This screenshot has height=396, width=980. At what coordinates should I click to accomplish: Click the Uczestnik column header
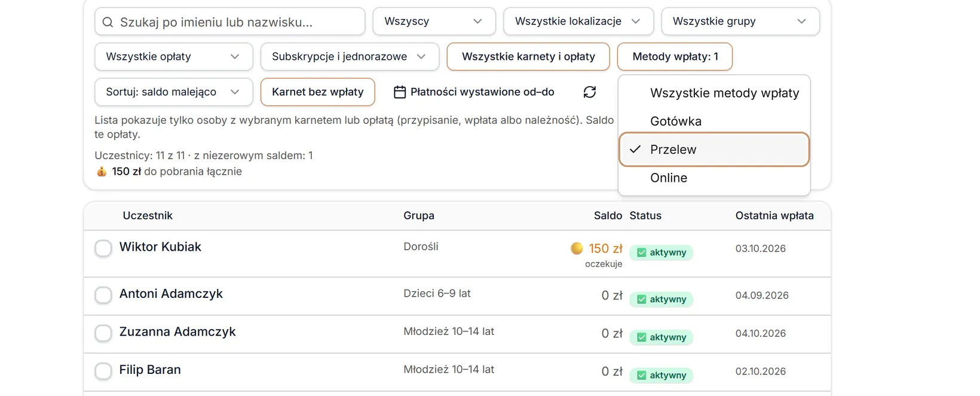click(x=148, y=216)
